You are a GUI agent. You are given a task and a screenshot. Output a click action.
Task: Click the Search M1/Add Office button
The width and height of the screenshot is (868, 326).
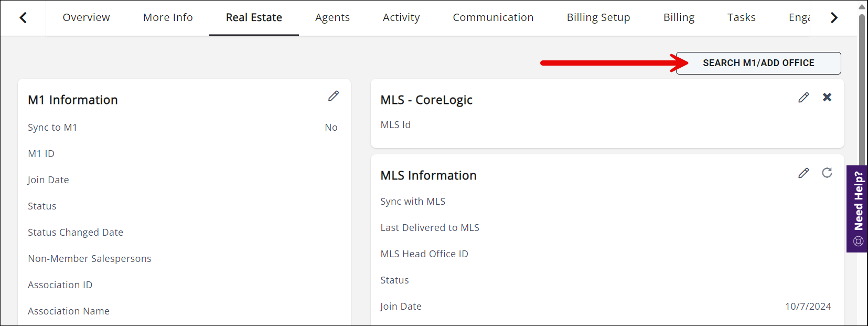click(x=758, y=63)
